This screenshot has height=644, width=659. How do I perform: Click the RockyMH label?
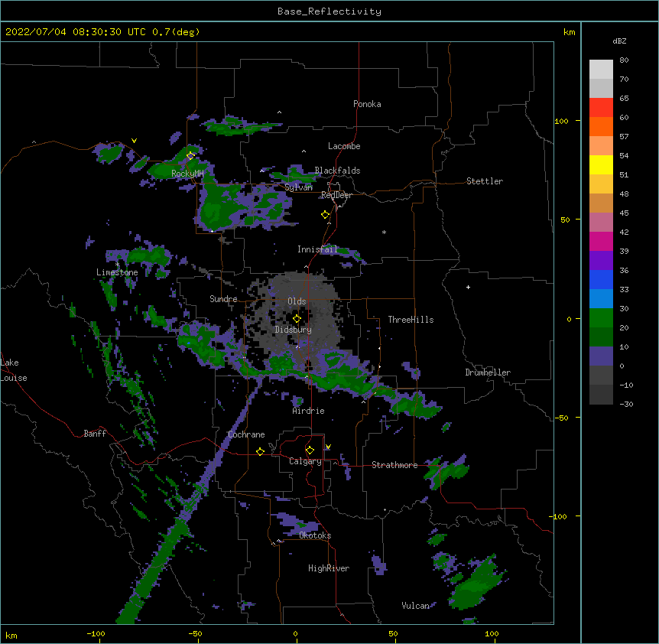pos(187,174)
